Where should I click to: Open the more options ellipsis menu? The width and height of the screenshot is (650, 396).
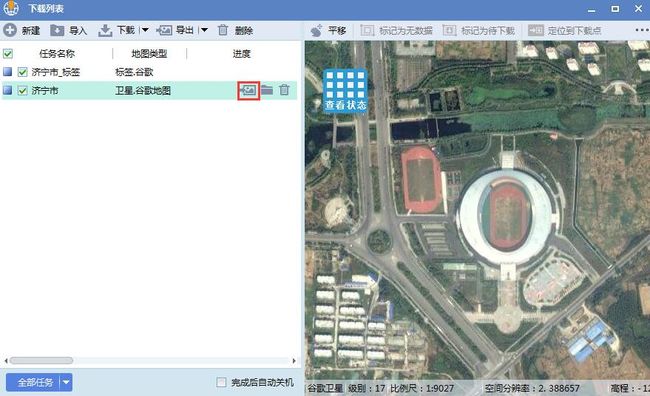pos(642,30)
